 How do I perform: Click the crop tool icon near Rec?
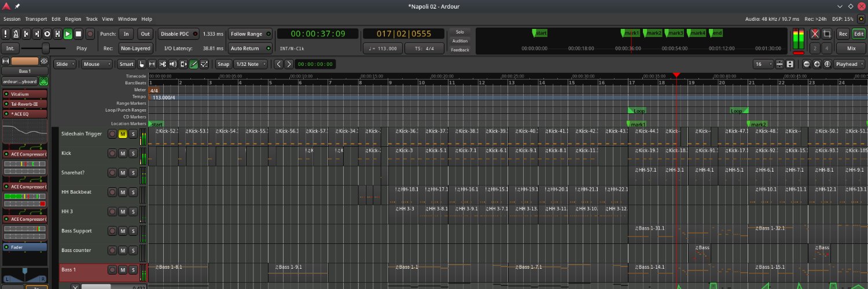pyautogui.click(x=827, y=34)
